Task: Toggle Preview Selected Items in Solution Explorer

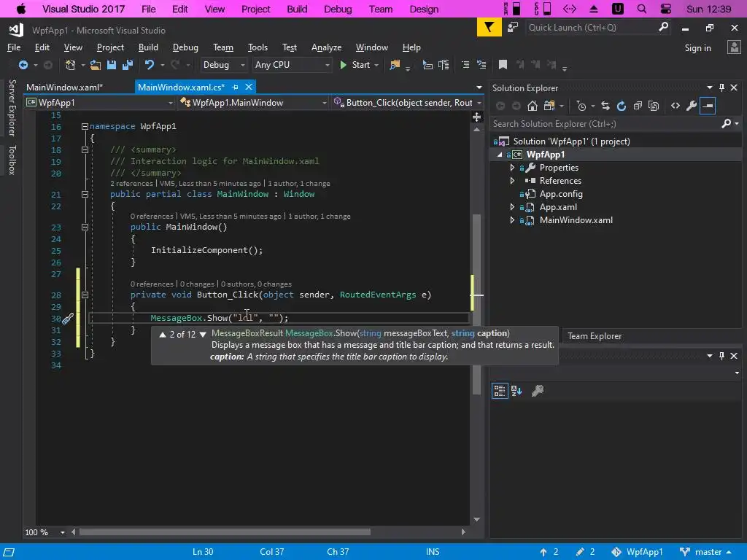Action: 708,106
